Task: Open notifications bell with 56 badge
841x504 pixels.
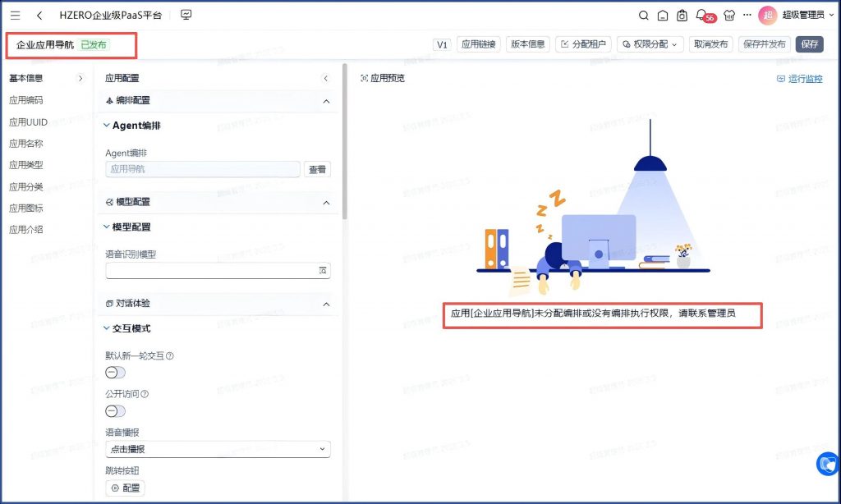Action: click(701, 15)
